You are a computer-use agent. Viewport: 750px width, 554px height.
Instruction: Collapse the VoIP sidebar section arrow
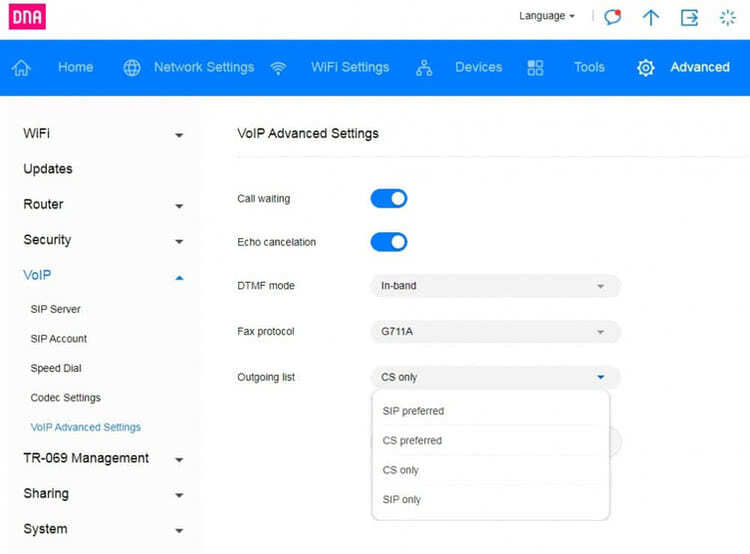(x=179, y=277)
